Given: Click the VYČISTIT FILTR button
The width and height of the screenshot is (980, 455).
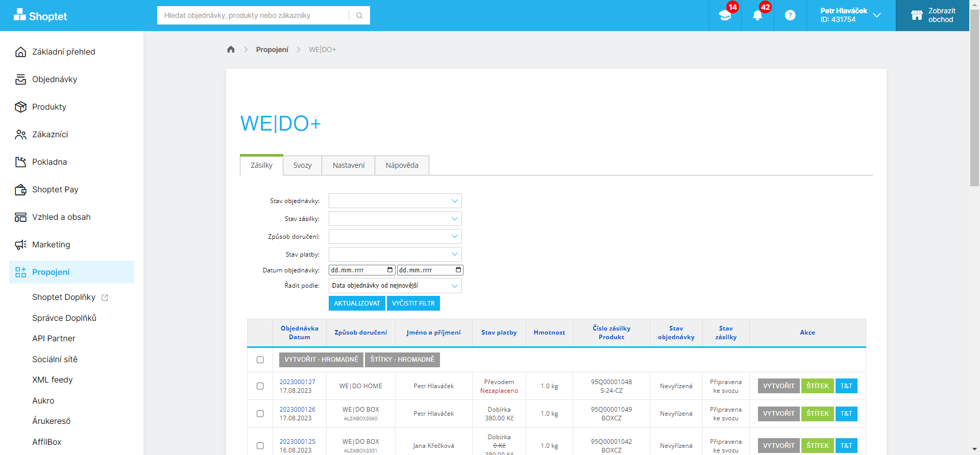Looking at the screenshot, I should 413,304.
